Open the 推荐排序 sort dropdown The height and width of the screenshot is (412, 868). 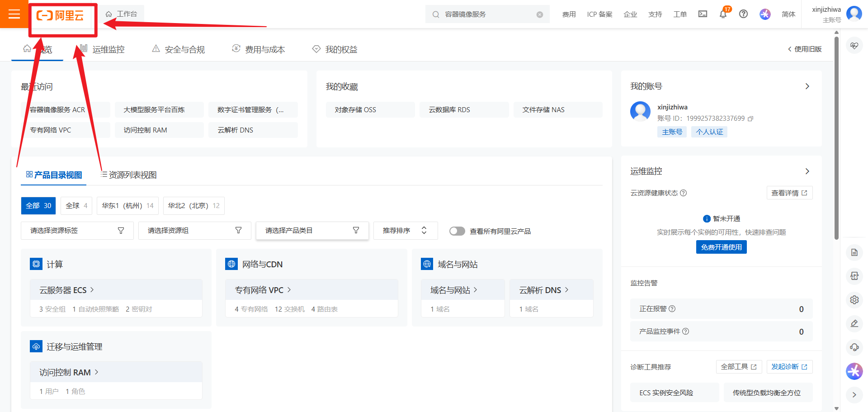pyautogui.click(x=406, y=231)
